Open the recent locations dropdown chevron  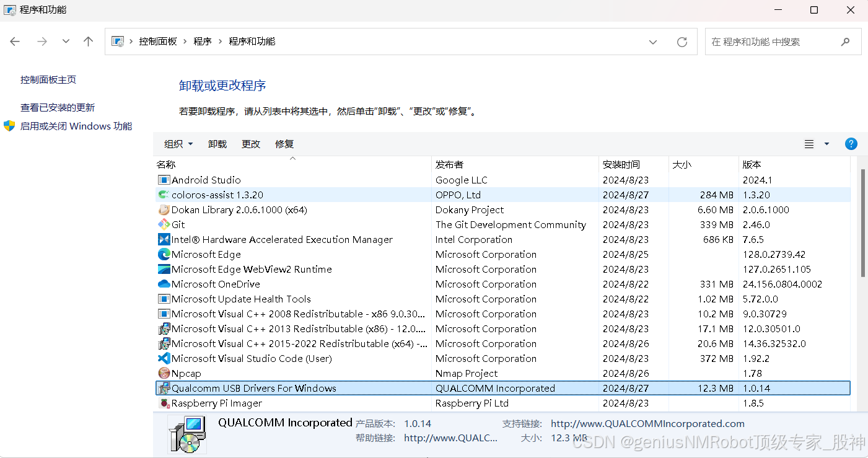(66, 42)
